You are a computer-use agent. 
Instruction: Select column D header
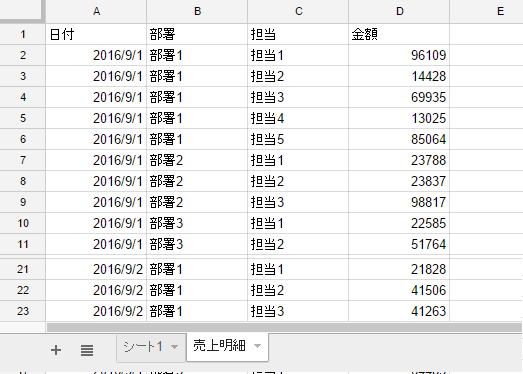coord(399,11)
